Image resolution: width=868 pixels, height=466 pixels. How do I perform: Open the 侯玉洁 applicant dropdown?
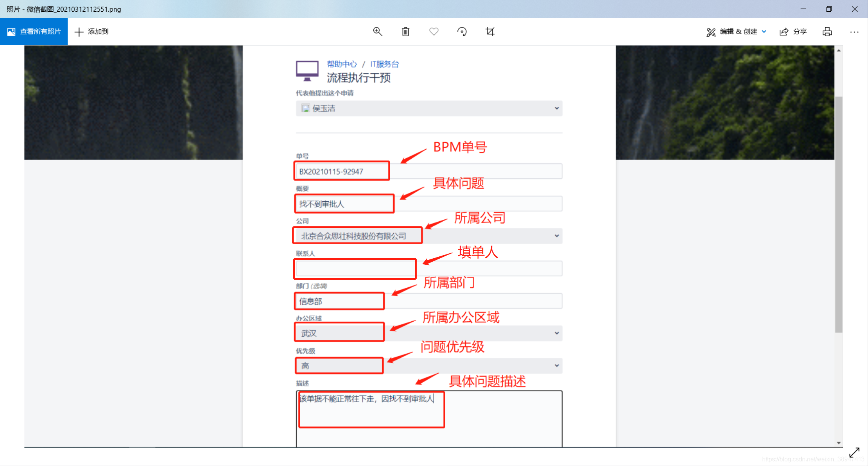click(x=556, y=109)
